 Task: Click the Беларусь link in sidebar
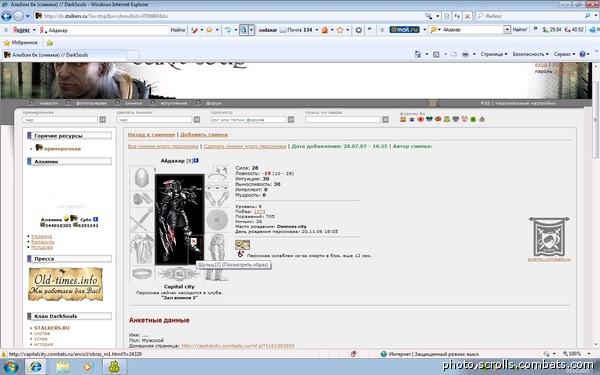click(x=43, y=242)
